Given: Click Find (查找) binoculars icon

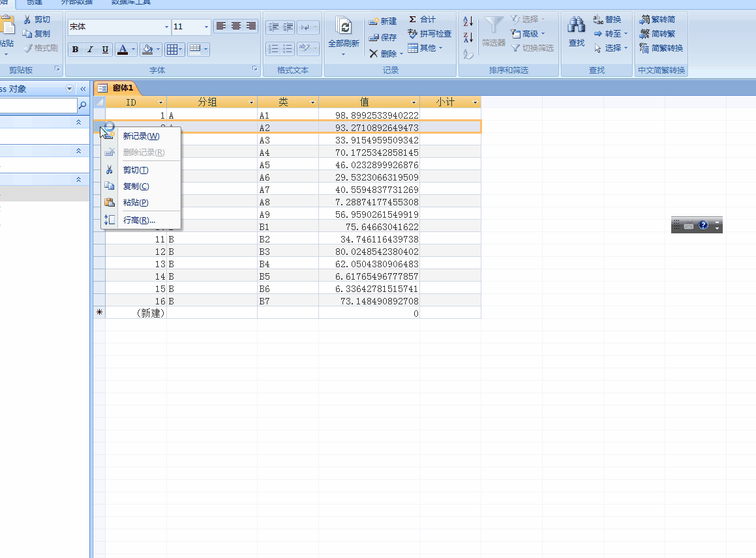Looking at the screenshot, I should 576,25.
